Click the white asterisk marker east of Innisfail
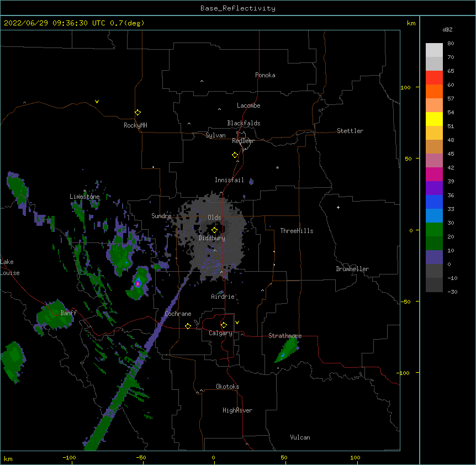 coord(277,167)
